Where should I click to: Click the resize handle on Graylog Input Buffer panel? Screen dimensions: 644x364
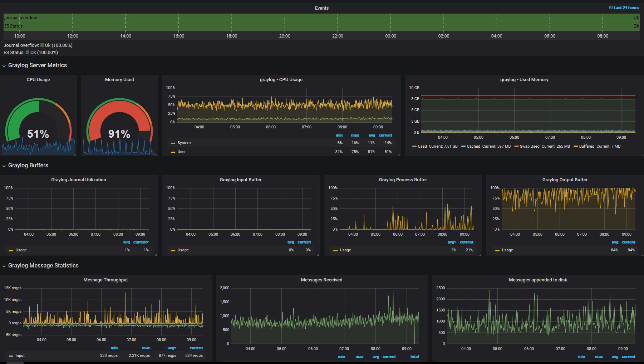318,255
